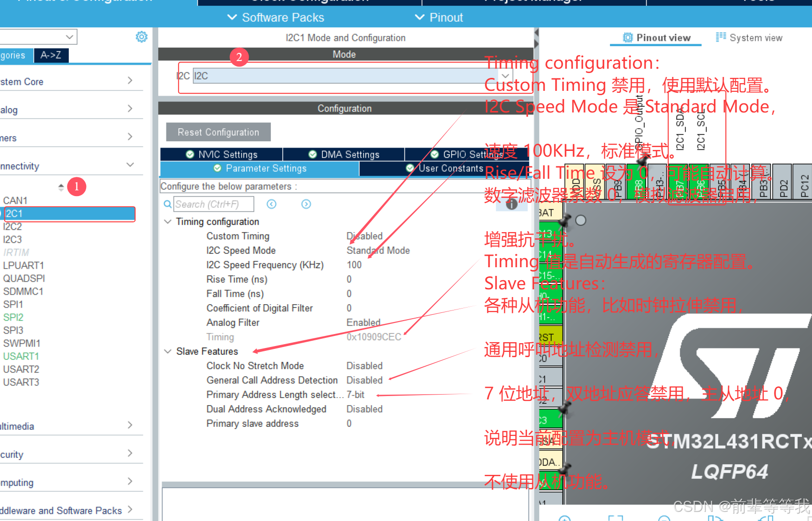Screen dimensions: 812x521
Task: Select SPI1 in the peripheral list
Action: point(13,304)
